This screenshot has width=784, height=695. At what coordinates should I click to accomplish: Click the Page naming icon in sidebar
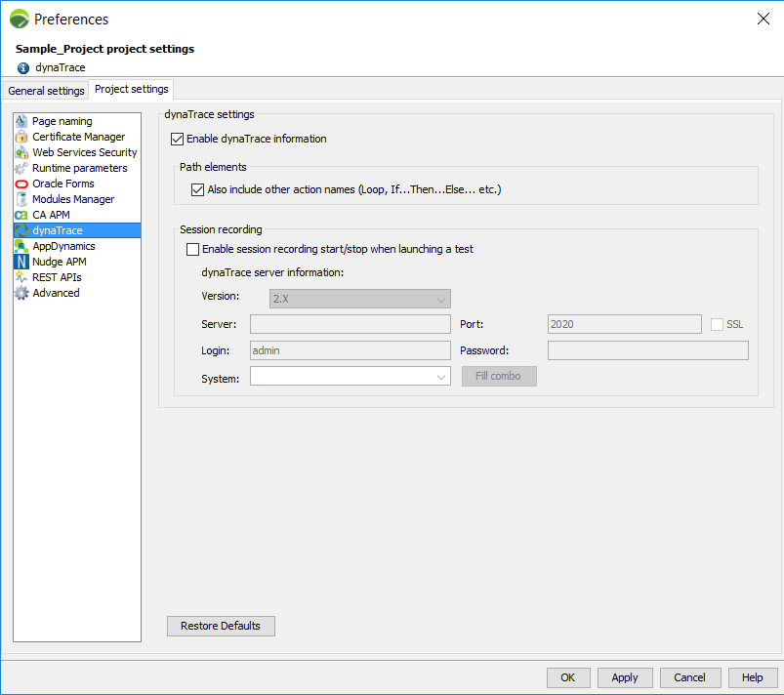pyautogui.click(x=21, y=121)
